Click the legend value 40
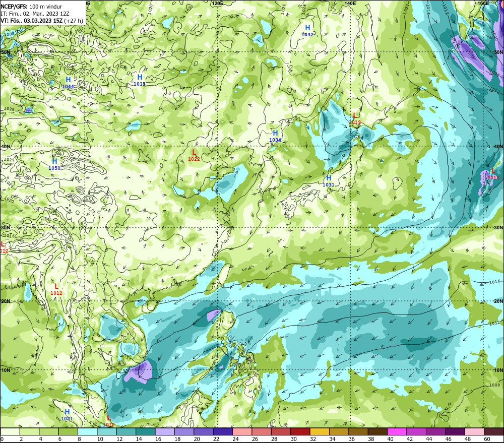504x443 pixels. coord(390,439)
